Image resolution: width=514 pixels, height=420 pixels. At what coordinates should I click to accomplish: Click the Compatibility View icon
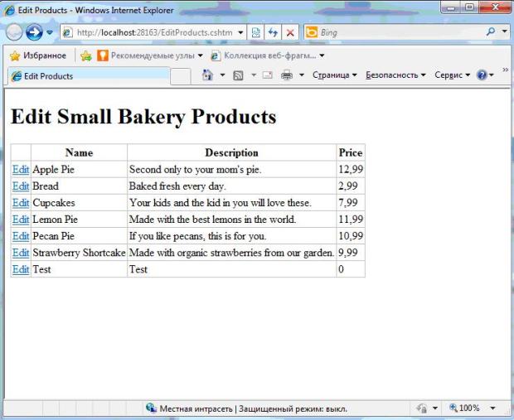point(256,32)
